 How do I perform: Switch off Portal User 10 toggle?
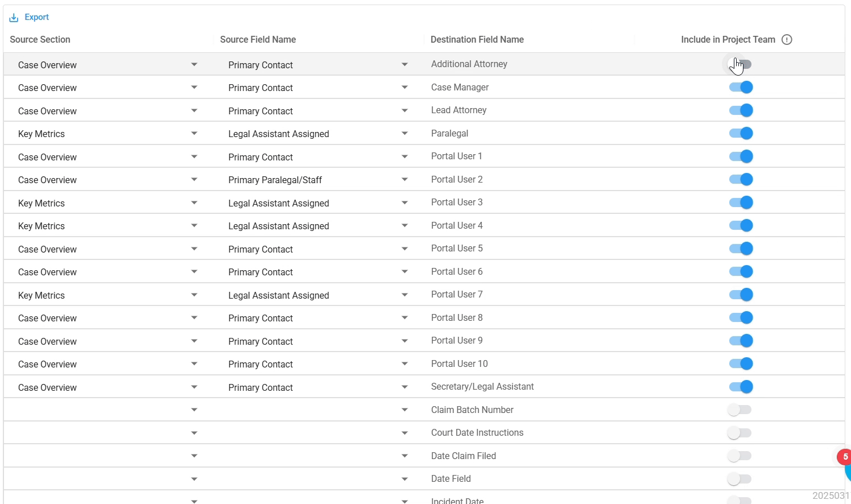pos(741,363)
